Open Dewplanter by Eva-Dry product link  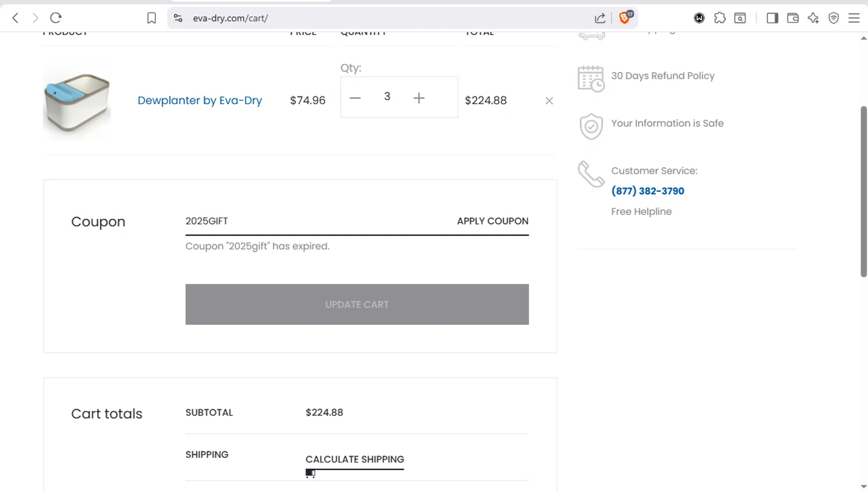(x=200, y=100)
